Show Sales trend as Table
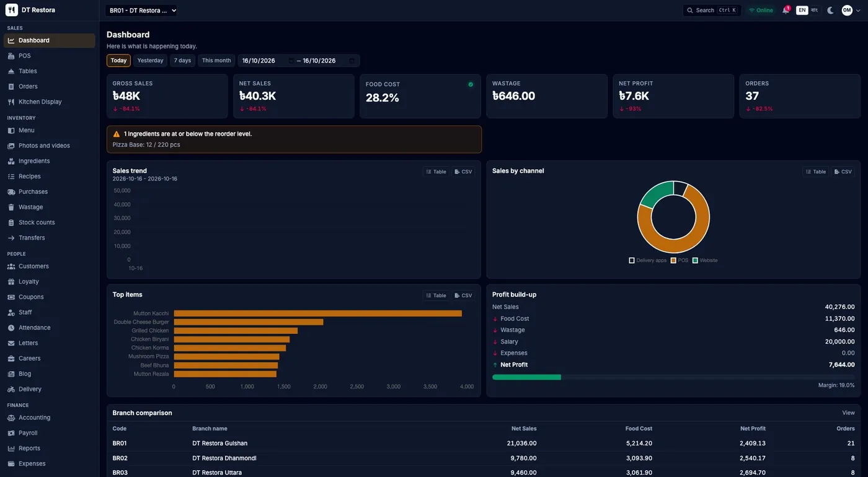The image size is (868, 477). (x=436, y=172)
